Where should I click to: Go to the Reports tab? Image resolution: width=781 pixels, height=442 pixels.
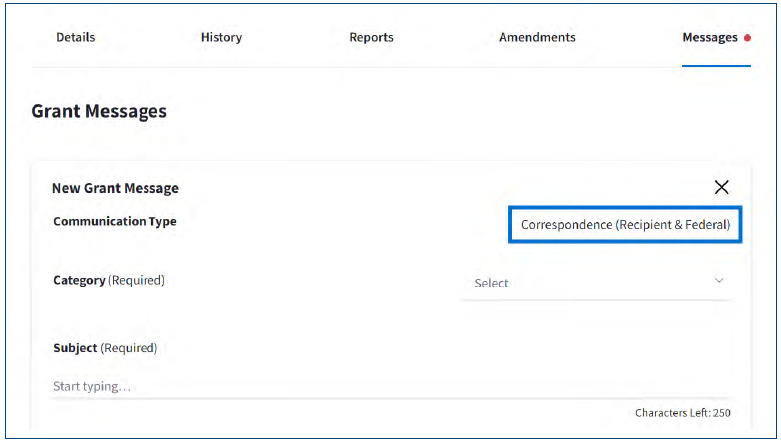pos(371,38)
